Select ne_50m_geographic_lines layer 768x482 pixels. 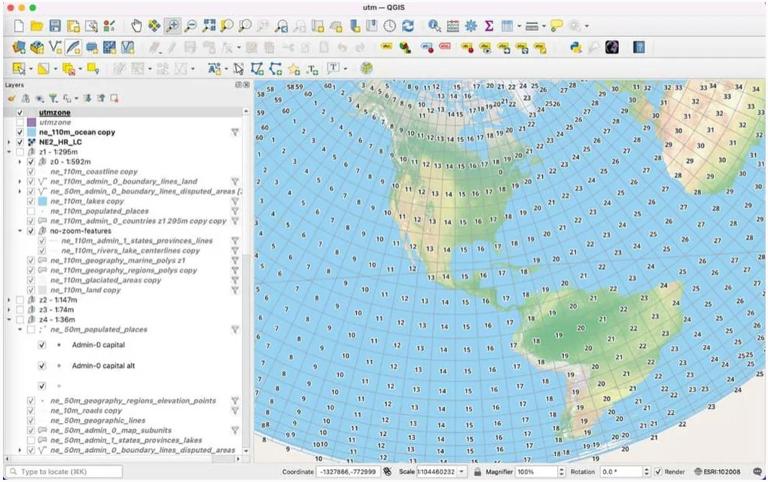(97, 420)
